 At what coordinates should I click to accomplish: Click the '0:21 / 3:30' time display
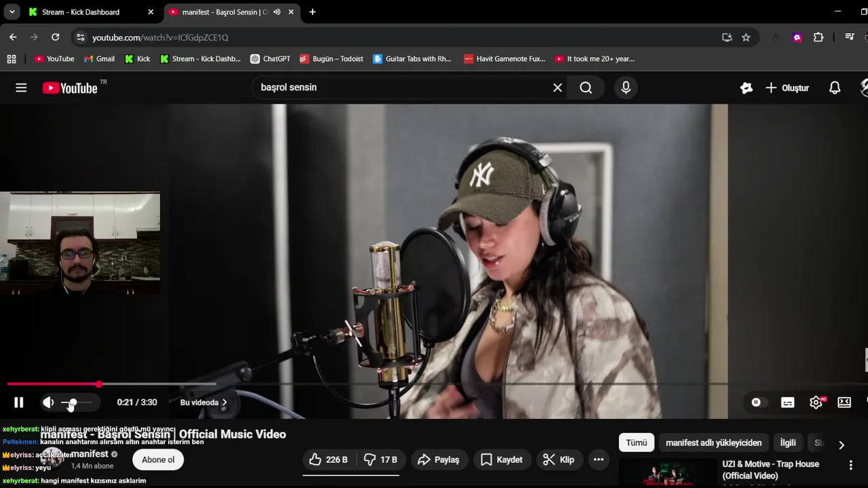pos(137,402)
